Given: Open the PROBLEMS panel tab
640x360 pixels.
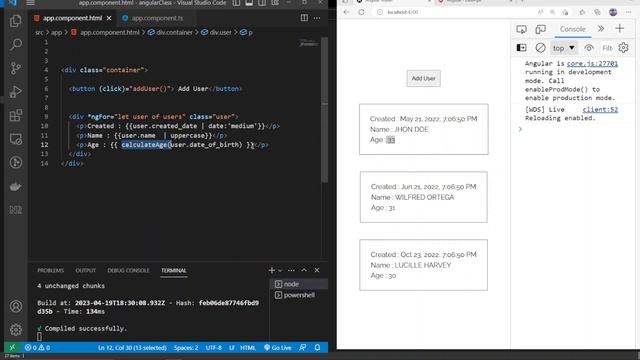Looking at the screenshot, I should (x=51, y=270).
